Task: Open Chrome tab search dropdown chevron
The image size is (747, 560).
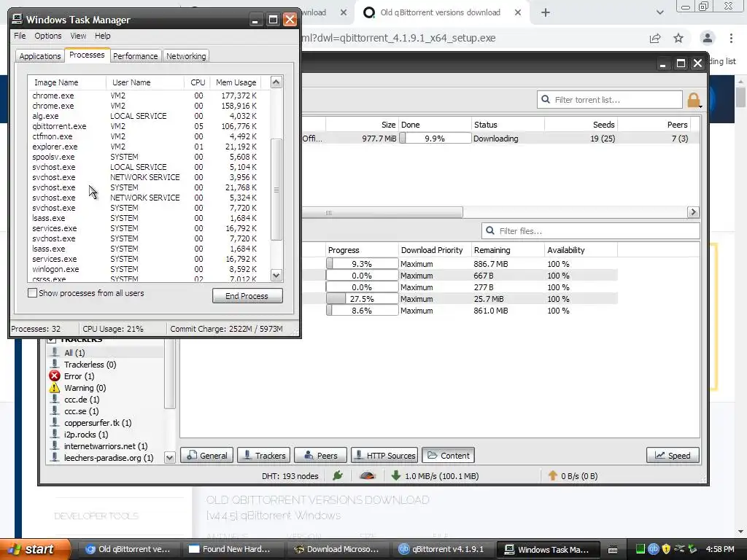Action: point(659,12)
